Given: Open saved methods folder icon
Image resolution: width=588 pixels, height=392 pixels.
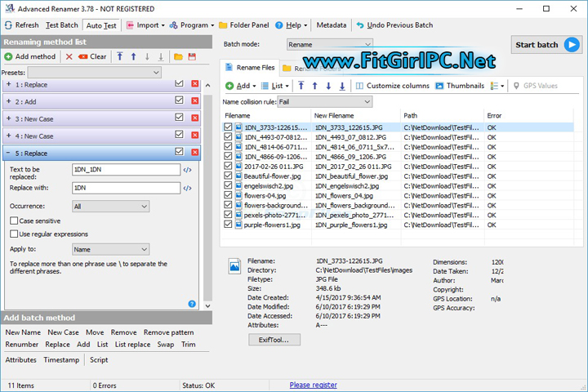Looking at the screenshot, I should (x=178, y=57).
